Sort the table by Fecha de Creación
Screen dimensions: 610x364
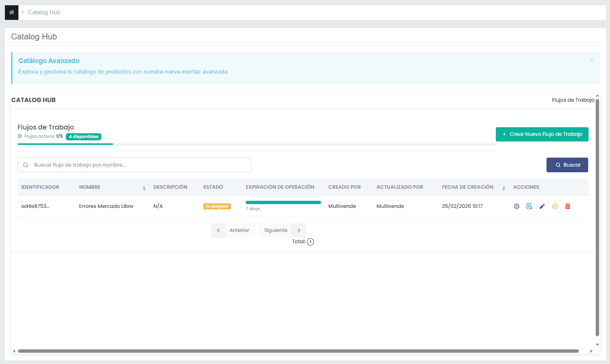(x=504, y=188)
